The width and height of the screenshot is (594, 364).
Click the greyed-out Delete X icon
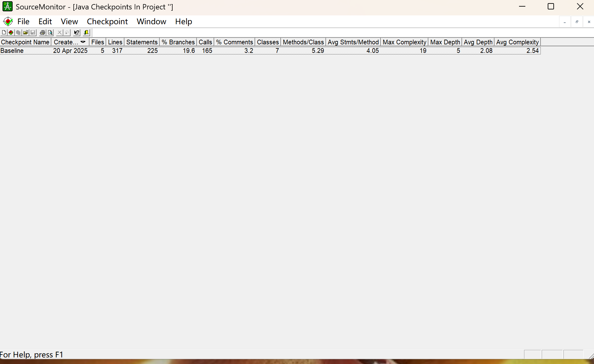click(x=60, y=32)
